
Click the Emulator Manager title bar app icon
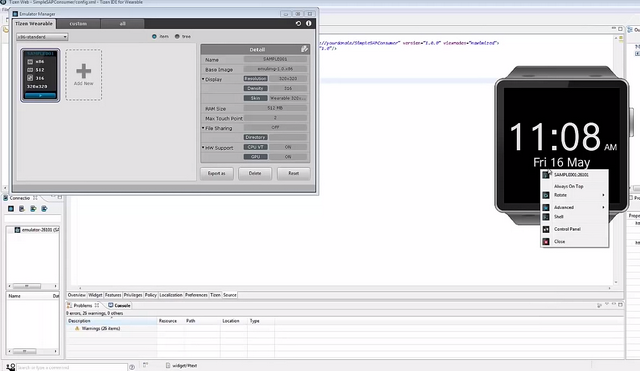click(15, 13)
